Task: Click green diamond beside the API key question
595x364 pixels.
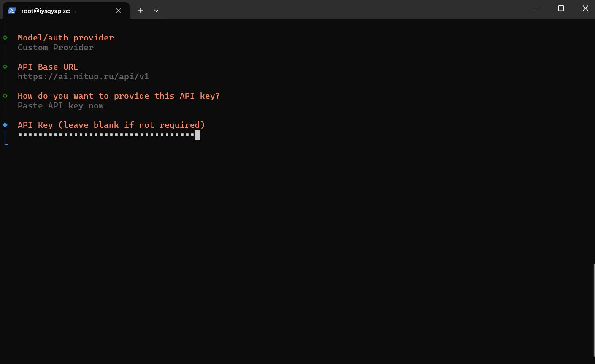Action: click(5, 96)
